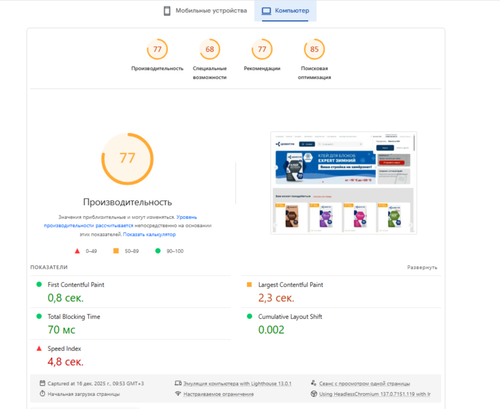The height and width of the screenshot is (409, 500).
Task: Click the mobile phone icon in the tabs
Action: [167, 11]
